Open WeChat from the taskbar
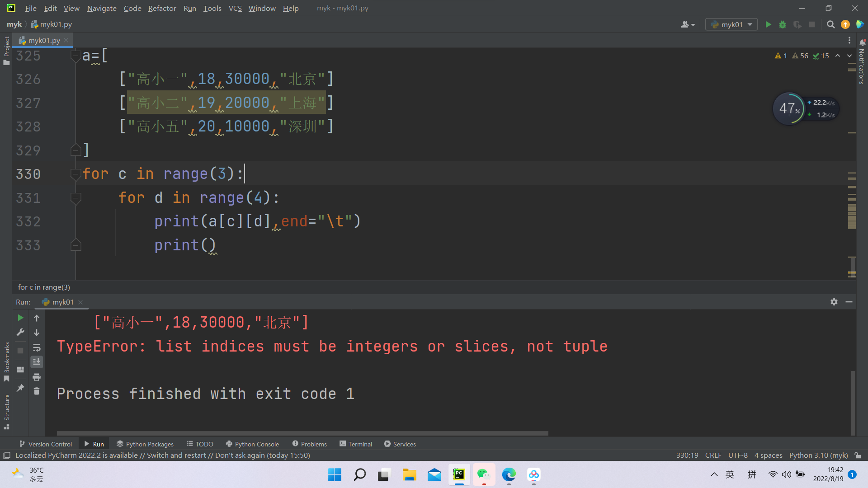The height and width of the screenshot is (488, 868). point(484,474)
